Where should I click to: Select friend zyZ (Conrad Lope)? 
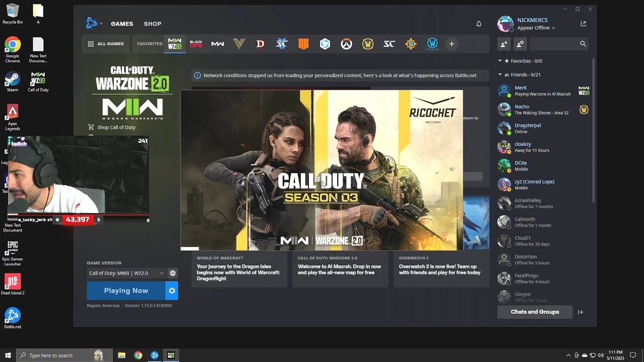point(543,185)
